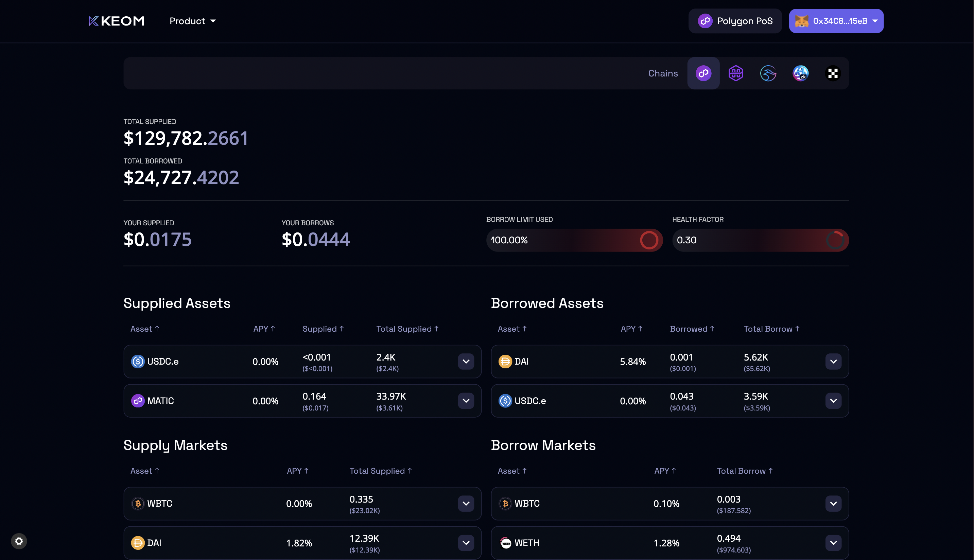This screenshot has height=560, width=974.
Task: Sort Supply Markets by Asset column
Action: pyautogui.click(x=145, y=471)
